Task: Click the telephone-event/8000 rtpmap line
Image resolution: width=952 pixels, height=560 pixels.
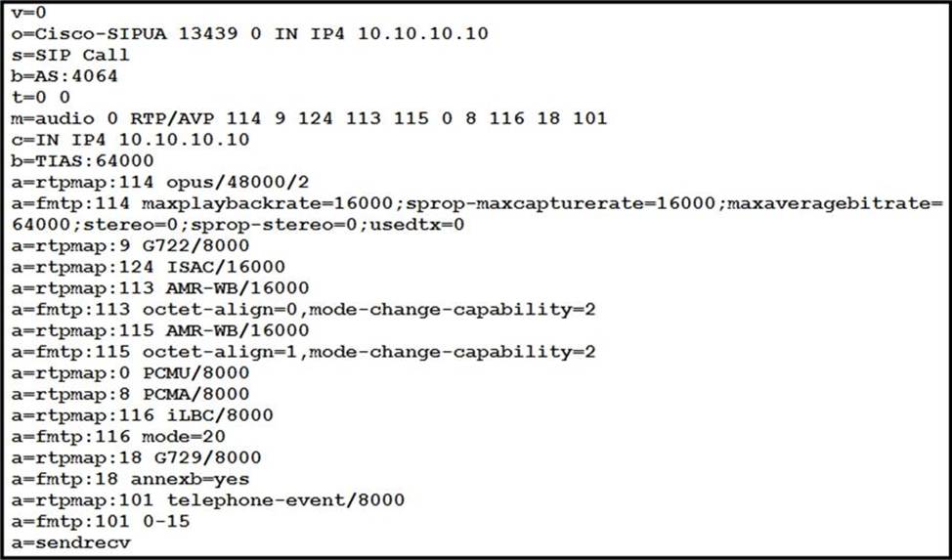Action: (x=207, y=500)
